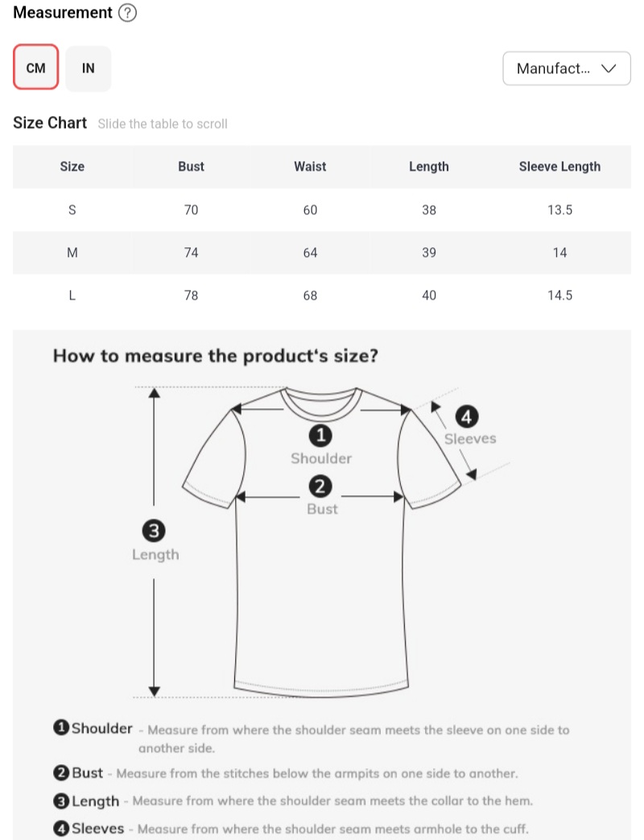Viewport: 644px width, 840px height.
Task: Click the Length legend bullet icon
Action: (x=61, y=801)
